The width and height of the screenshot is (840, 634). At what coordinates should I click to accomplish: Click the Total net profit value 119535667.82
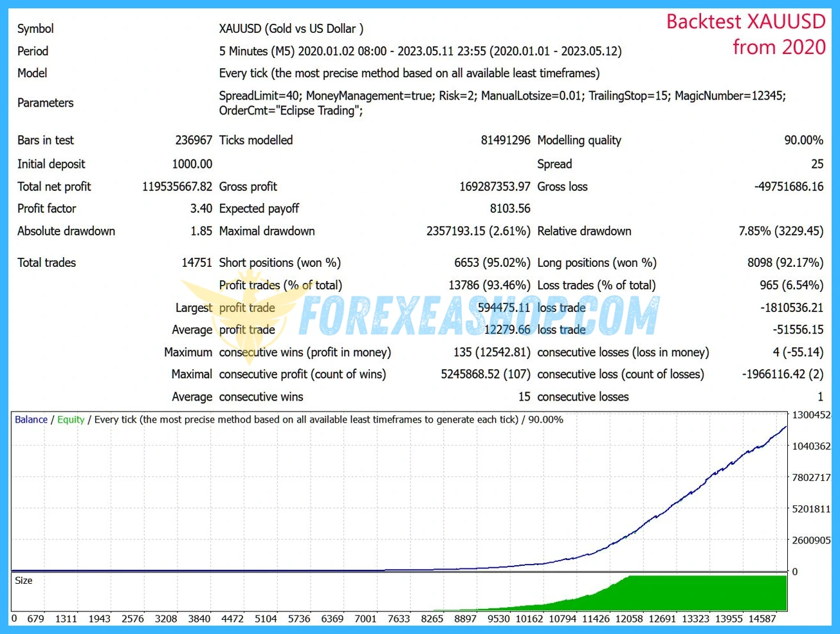click(177, 186)
